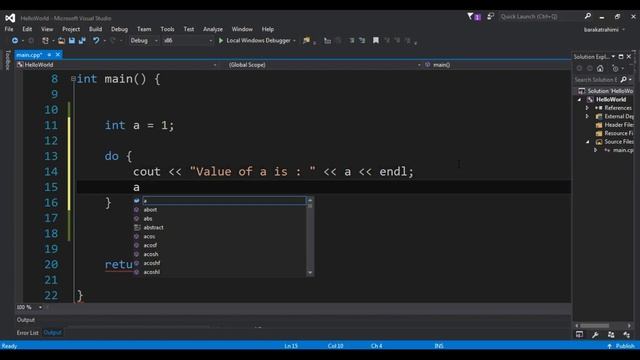Expand the main.cpp tree item

[596, 150]
